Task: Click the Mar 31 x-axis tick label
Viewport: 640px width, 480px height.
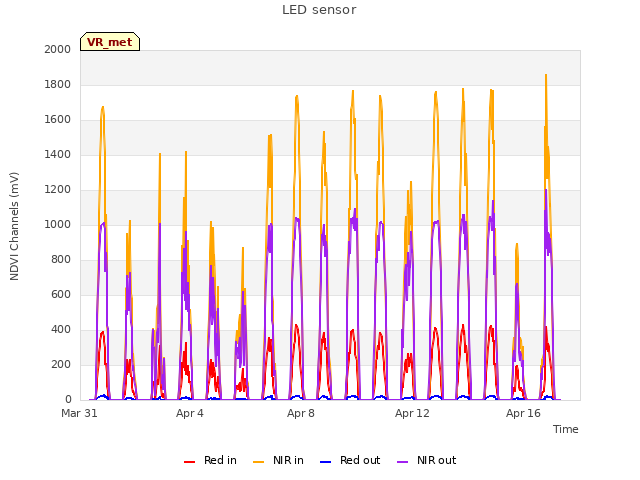Action: (79, 413)
